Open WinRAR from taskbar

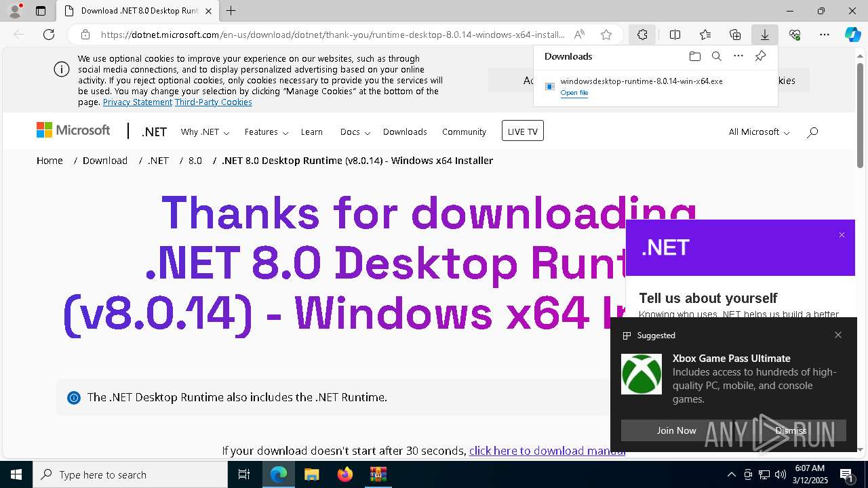pyautogui.click(x=378, y=474)
